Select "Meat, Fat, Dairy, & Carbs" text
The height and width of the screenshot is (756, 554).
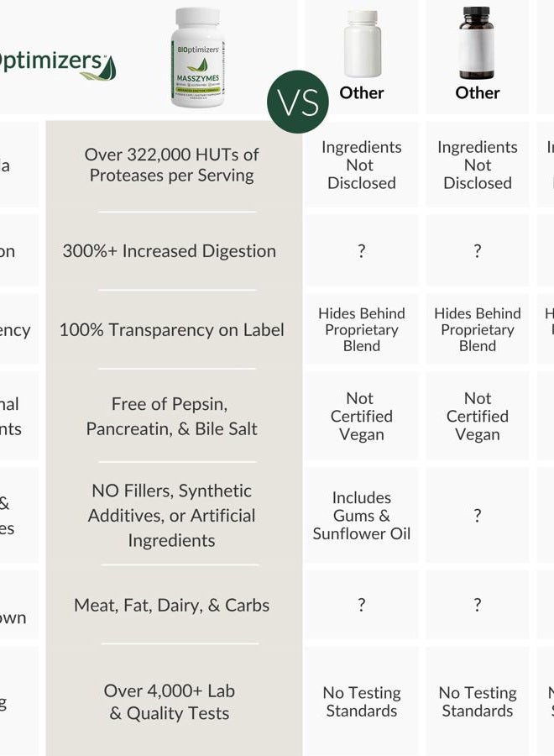click(172, 605)
